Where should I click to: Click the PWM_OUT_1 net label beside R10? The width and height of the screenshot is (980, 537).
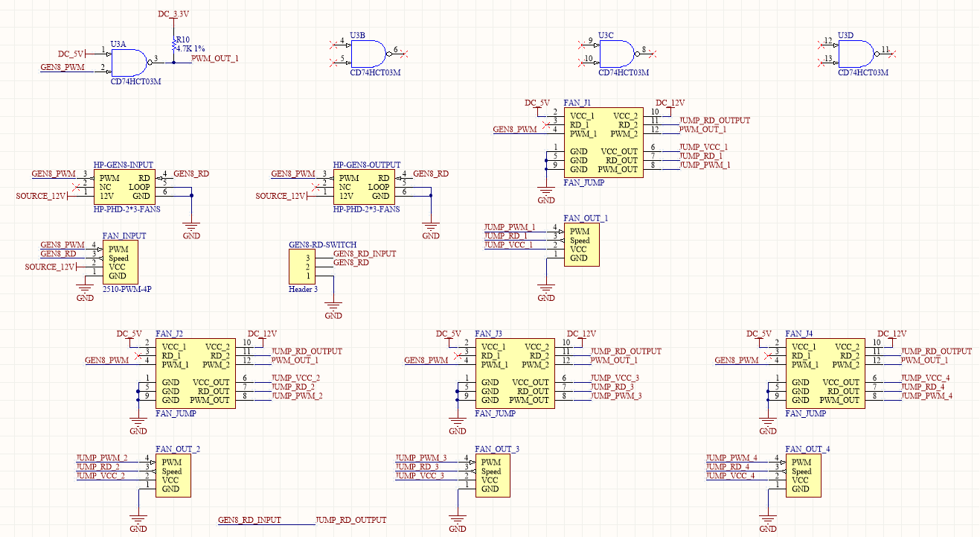(x=215, y=58)
